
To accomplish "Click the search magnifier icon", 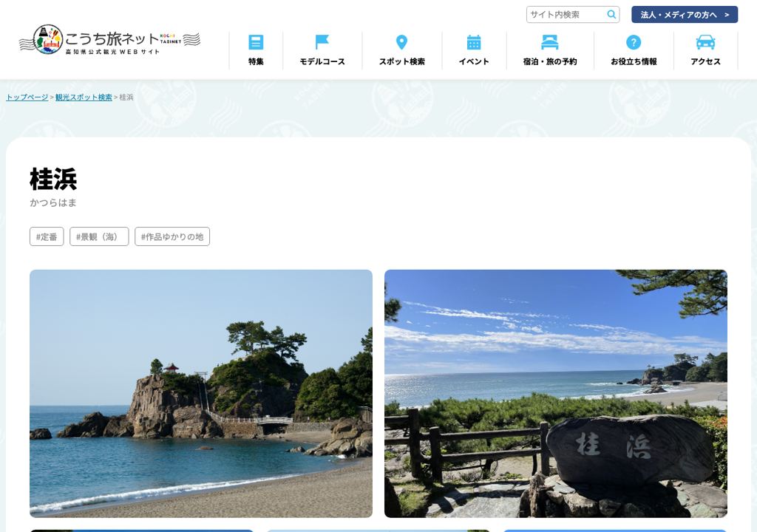I will (611, 15).
